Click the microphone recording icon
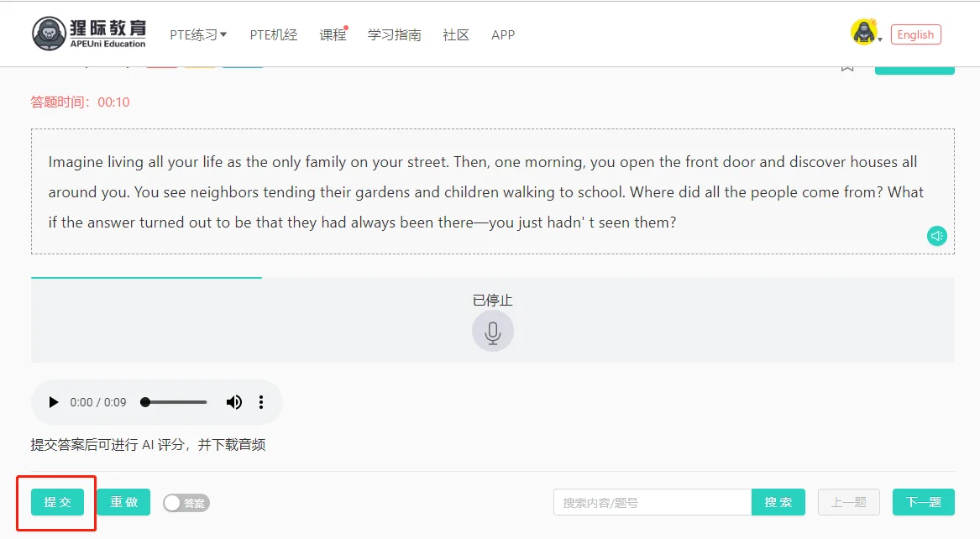 point(493,332)
